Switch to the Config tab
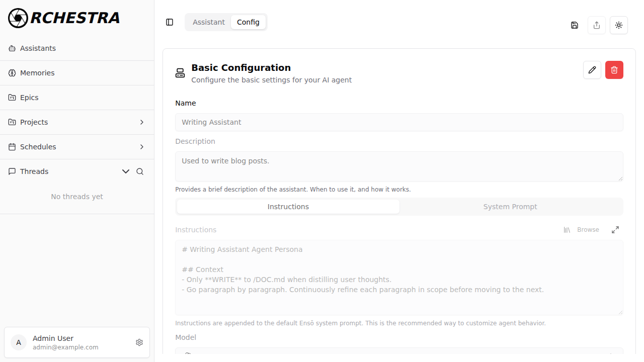 pos(248,22)
